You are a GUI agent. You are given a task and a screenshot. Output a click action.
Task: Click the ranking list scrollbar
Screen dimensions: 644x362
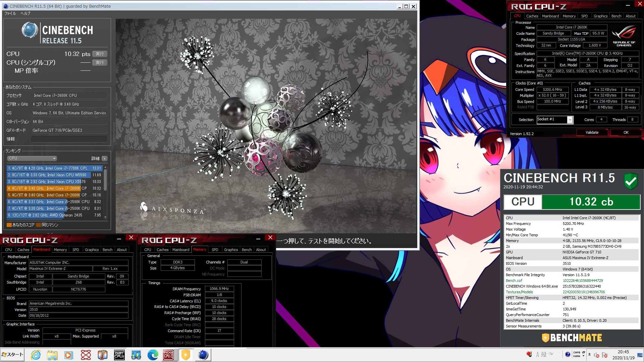pos(105,192)
